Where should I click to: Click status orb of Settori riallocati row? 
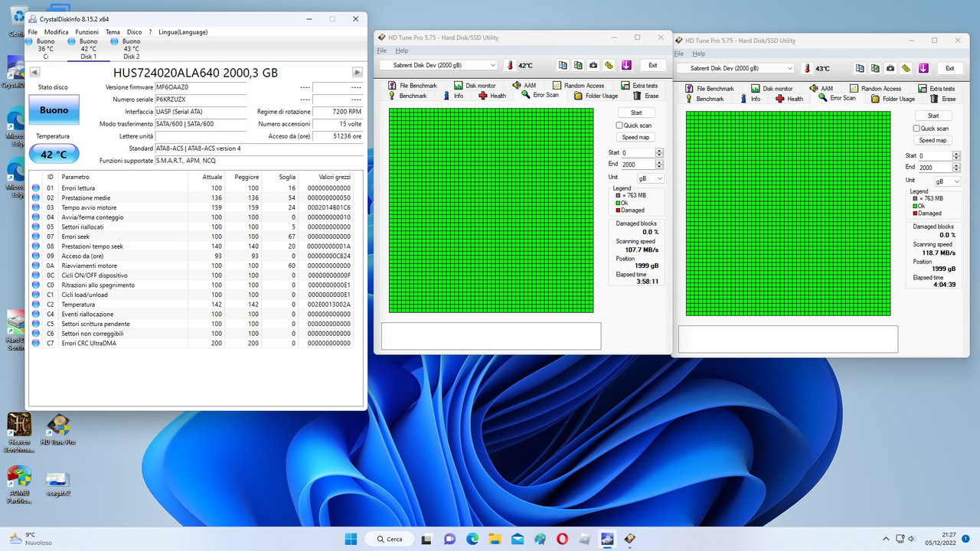35,227
